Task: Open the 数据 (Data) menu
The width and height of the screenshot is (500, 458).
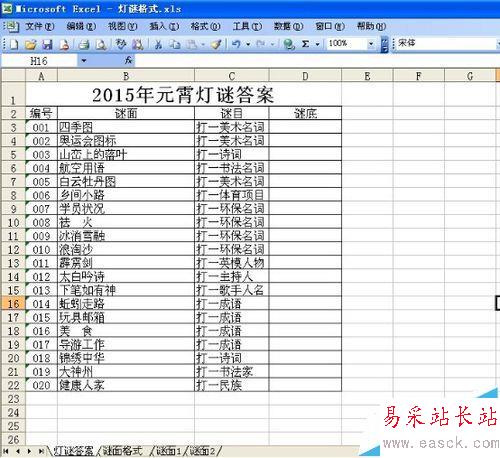Action: (288, 26)
